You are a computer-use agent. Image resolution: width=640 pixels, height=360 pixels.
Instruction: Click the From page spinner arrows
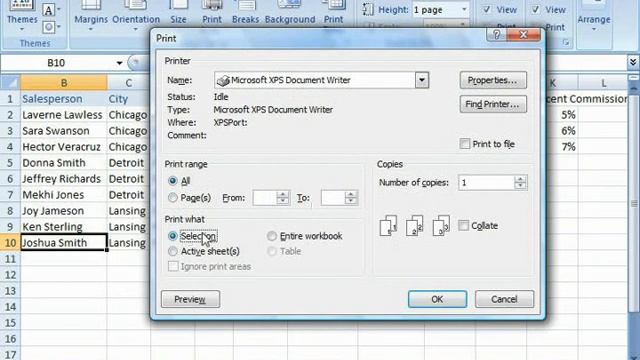tap(282, 198)
